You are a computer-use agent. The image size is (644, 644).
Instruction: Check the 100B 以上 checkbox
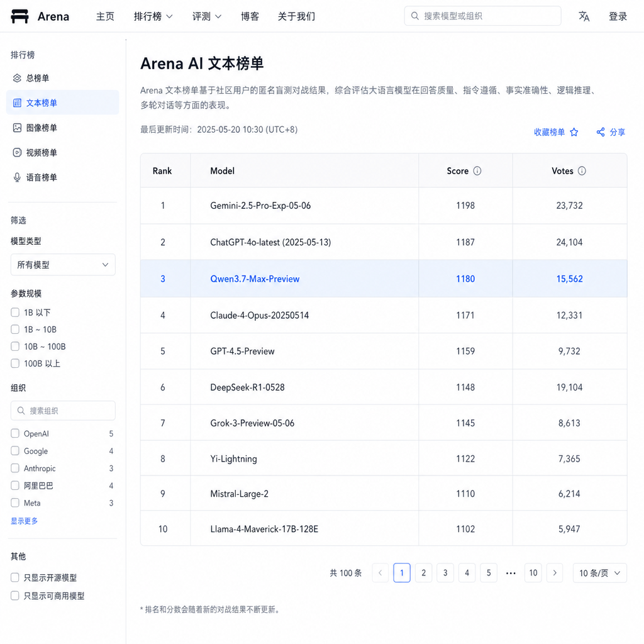(15, 363)
